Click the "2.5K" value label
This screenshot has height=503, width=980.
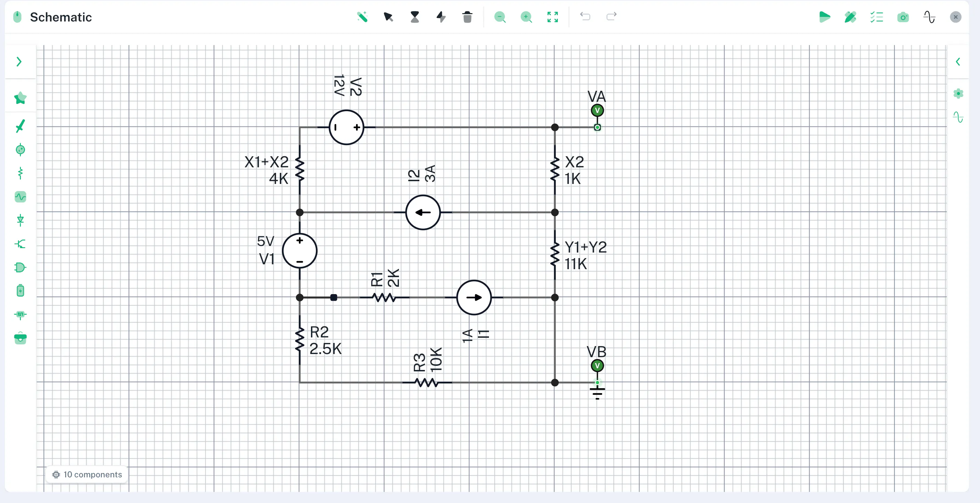[x=325, y=349]
